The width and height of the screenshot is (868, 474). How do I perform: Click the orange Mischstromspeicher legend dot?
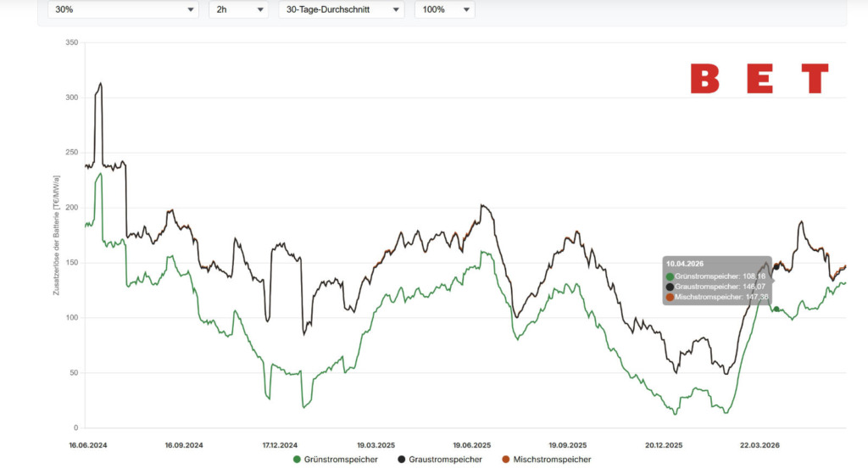(x=505, y=460)
